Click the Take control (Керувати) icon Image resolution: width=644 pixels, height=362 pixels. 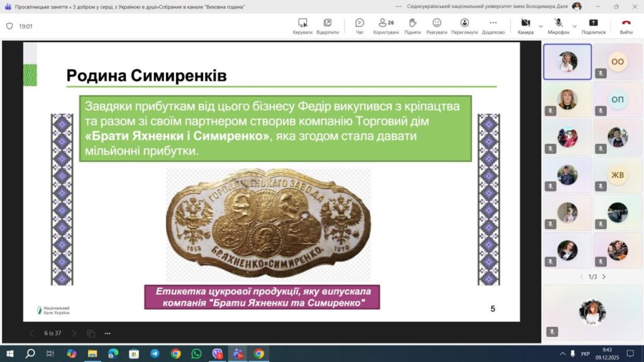[303, 26]
